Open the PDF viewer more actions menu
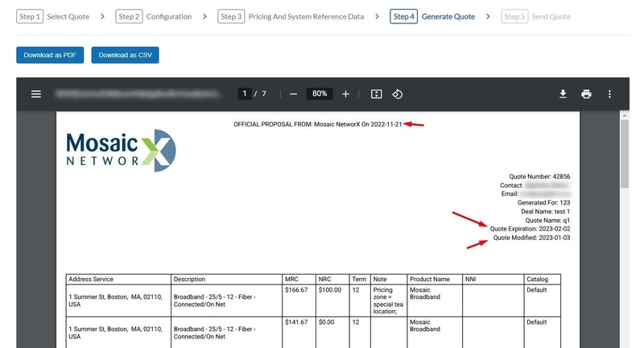Screen dimensions: 644x348 click(609, 94)
